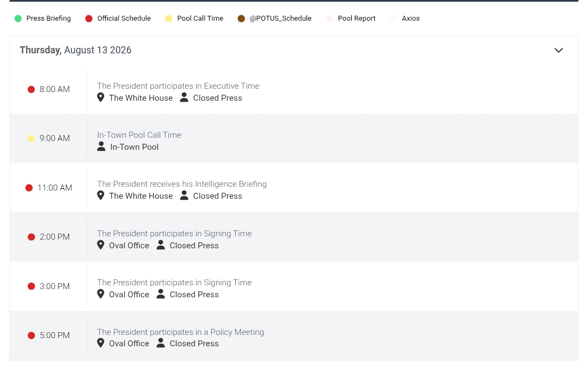588x367 pixels.
Task: Click person icon beside In-Town Pool
Action: (x=101, y=146)
